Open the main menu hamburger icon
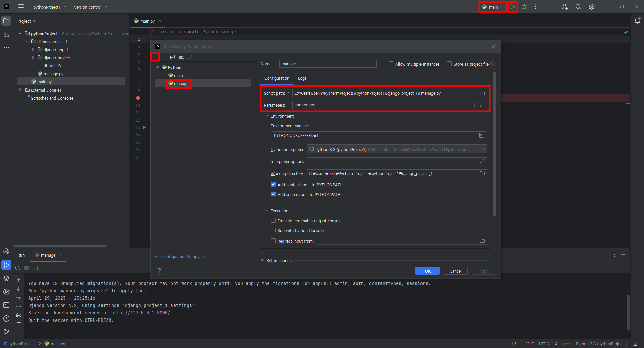This screenshot has width=644, height=348. click(21, 7)
